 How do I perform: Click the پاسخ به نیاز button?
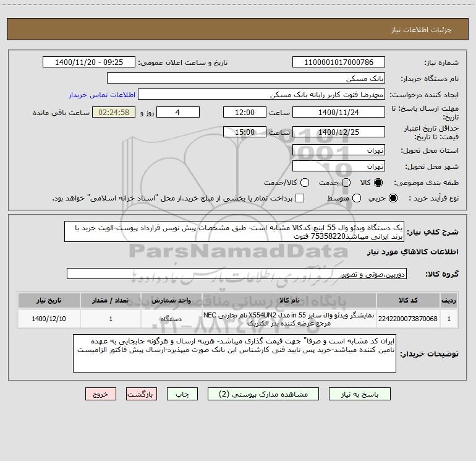click(359, 394)
